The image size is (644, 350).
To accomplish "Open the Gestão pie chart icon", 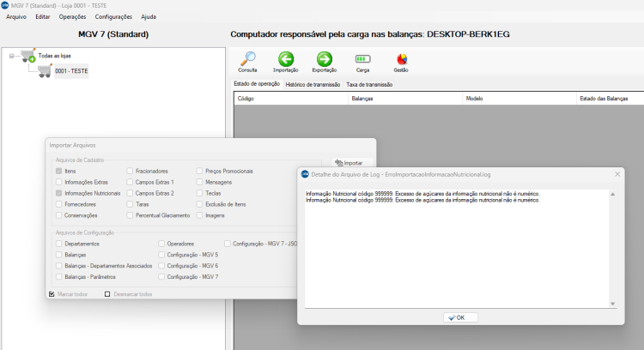I will pyautogui.click(x=402, y=59).
